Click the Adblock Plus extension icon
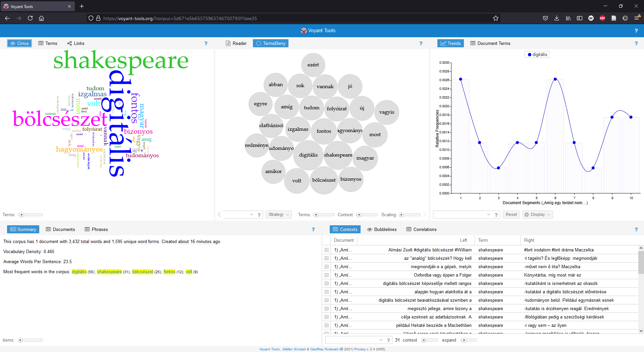This screenshot has width=644, height=352. [602, 18]
